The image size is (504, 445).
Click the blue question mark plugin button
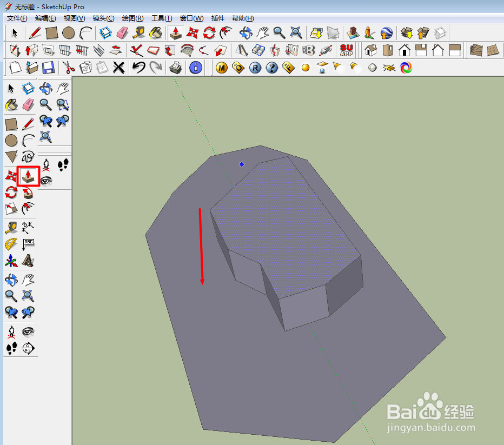272,68
